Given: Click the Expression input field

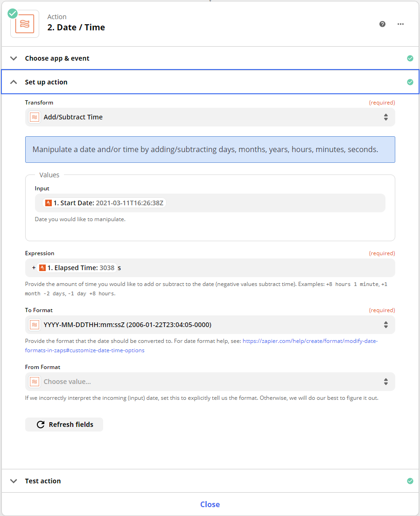Looking at the screenshot, I should 210,268.
